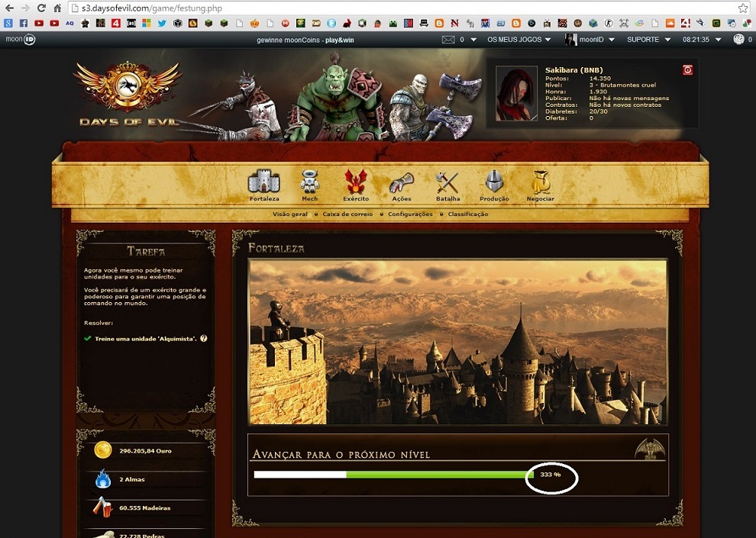Expand the messages count dropdown arrow
Screen dimensions: 756x538
473,40
